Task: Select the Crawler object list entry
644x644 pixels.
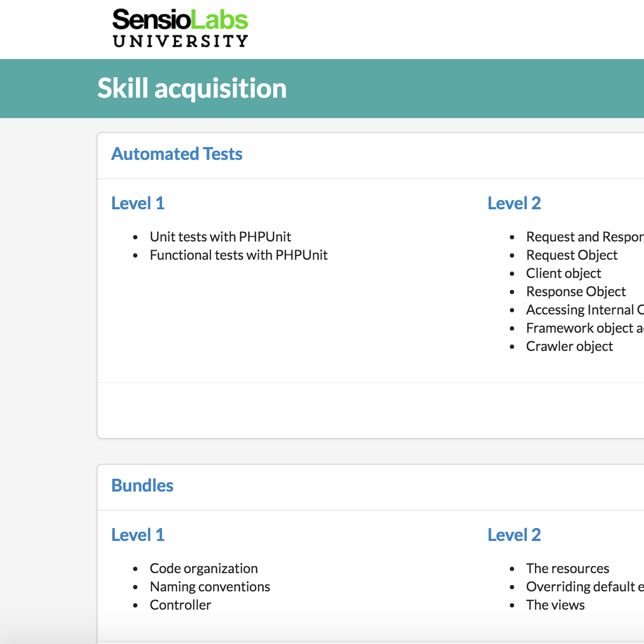Action: (x=569, y=346)
